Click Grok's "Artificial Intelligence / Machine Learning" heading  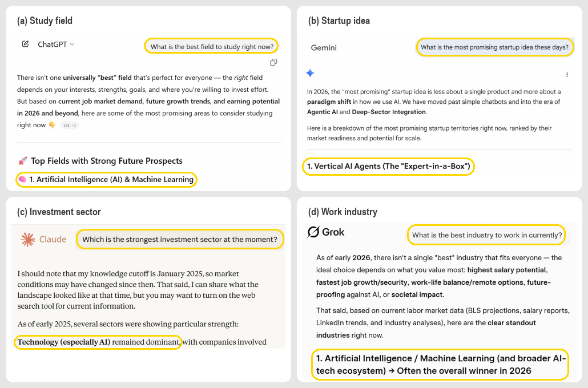[440, 365]
